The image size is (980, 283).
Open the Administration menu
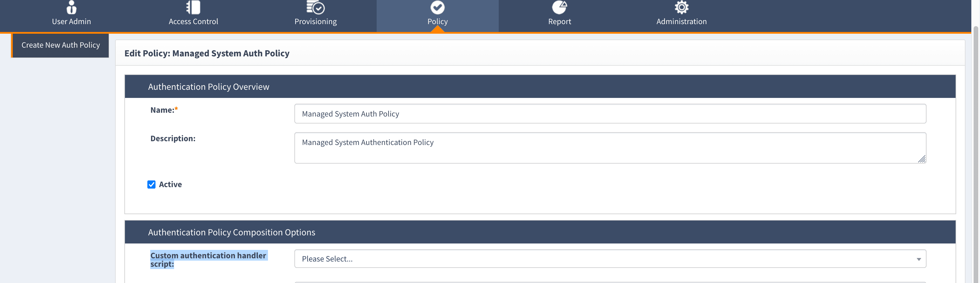click(x=681, y=16)
